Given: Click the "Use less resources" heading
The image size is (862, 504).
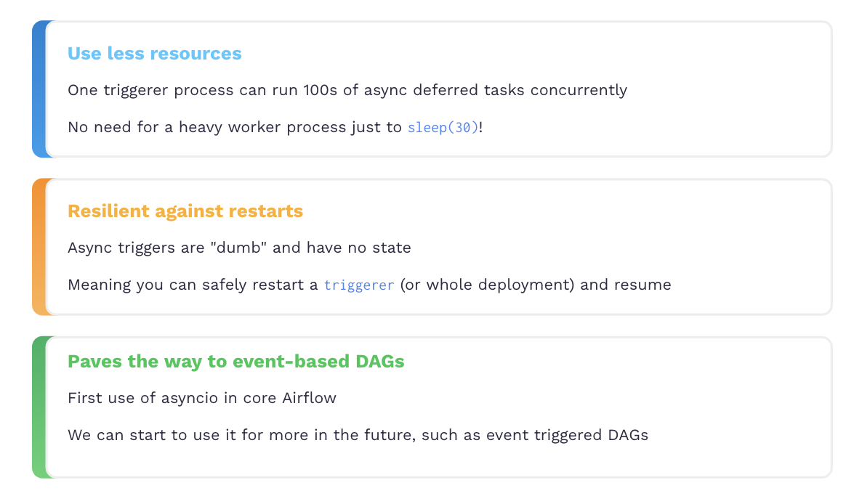Looking at the screenshot, I should [x=155, y=54].
